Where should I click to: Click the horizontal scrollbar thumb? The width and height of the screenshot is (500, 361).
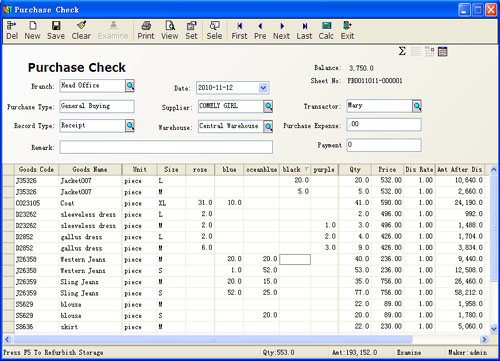[x=212, y=339]
